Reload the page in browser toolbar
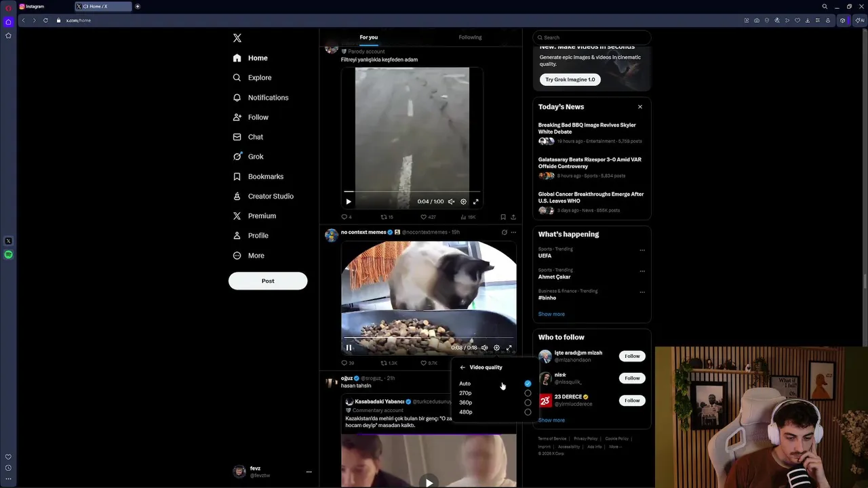This screenshot has width=868, height=488. 45,20
